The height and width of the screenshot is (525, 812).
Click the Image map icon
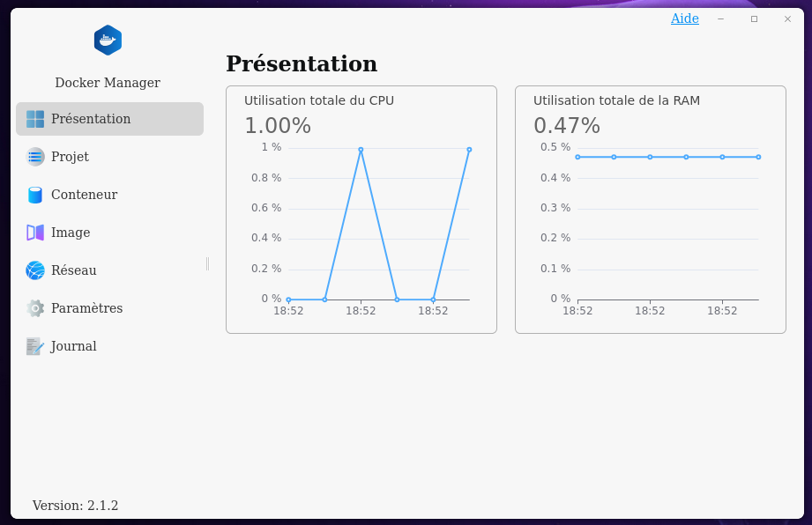coord(35,233)
